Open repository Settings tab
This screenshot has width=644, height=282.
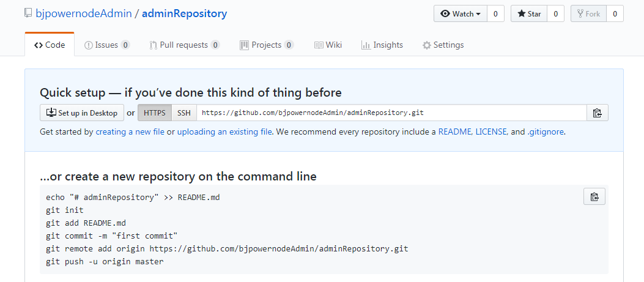pos(443,45)
